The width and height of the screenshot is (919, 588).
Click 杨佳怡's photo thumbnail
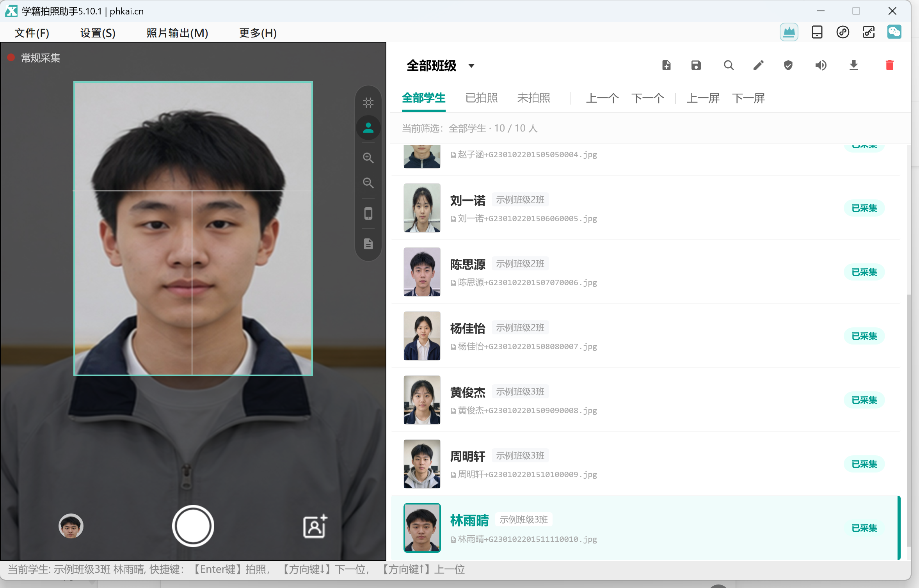[x=422, y=336]
